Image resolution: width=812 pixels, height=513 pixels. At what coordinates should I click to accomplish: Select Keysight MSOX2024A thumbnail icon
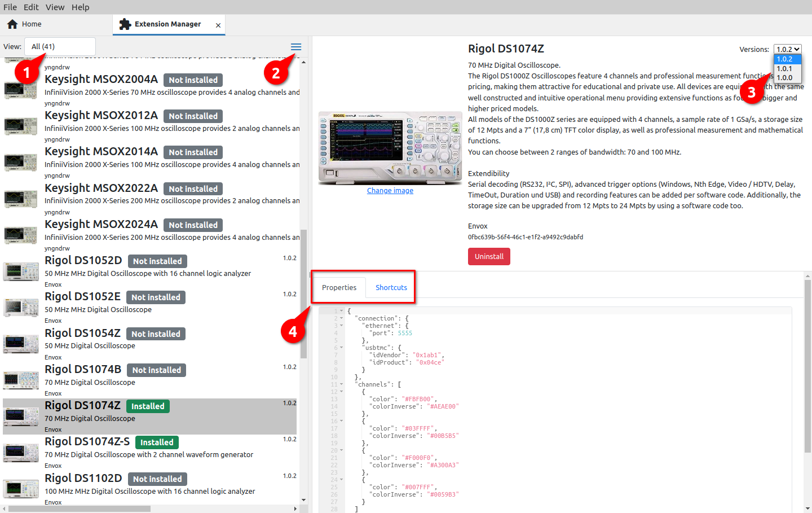pos(21,235)
